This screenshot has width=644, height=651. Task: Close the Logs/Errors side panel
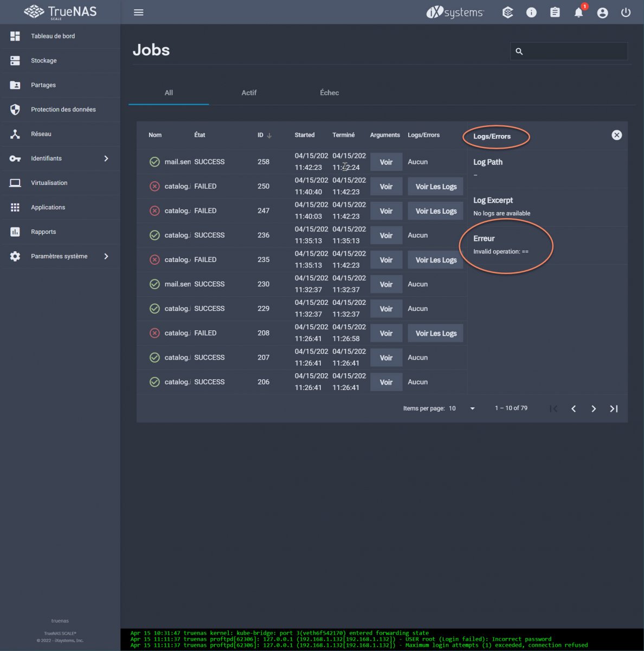[617, 135]
